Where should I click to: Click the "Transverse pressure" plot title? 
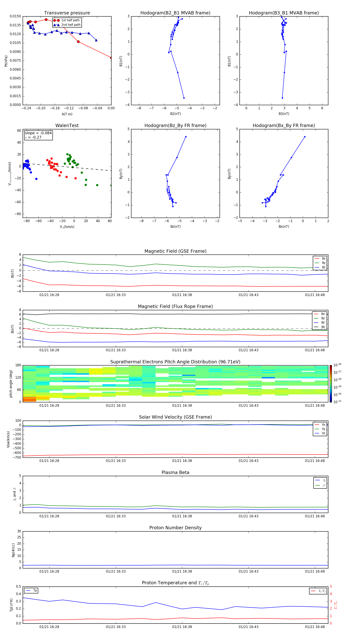point(67,13)
